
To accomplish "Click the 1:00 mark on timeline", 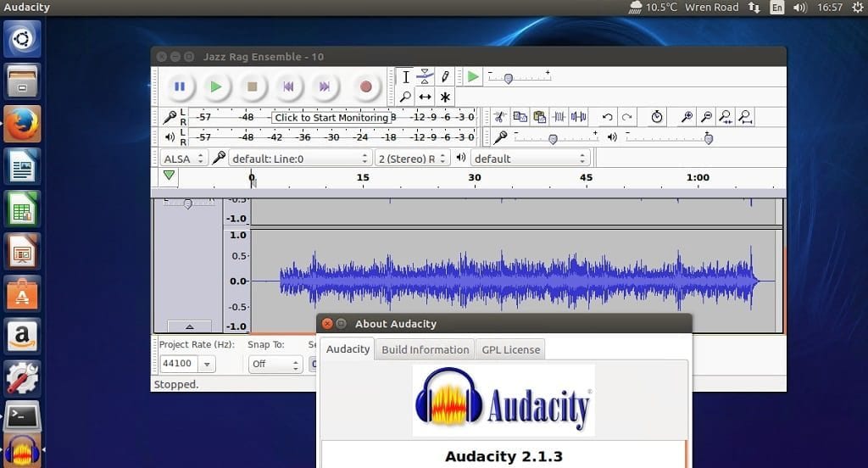I will 698,178.
